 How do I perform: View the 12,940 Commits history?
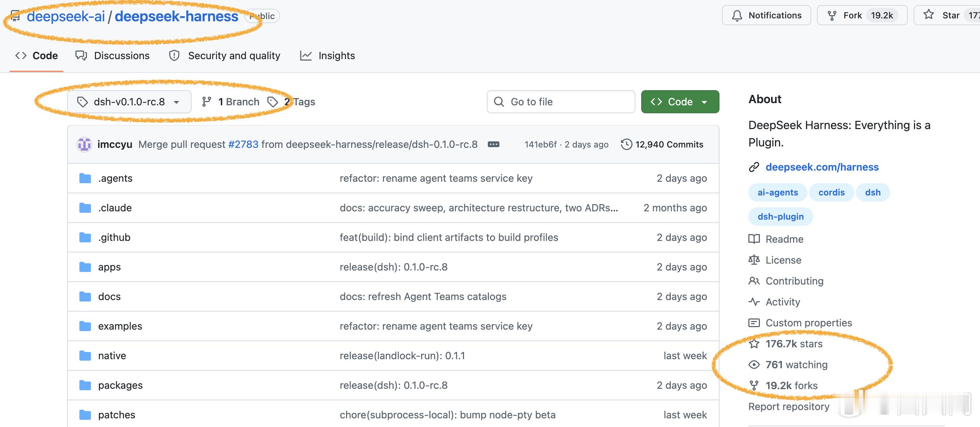click(x=662, y=145)
